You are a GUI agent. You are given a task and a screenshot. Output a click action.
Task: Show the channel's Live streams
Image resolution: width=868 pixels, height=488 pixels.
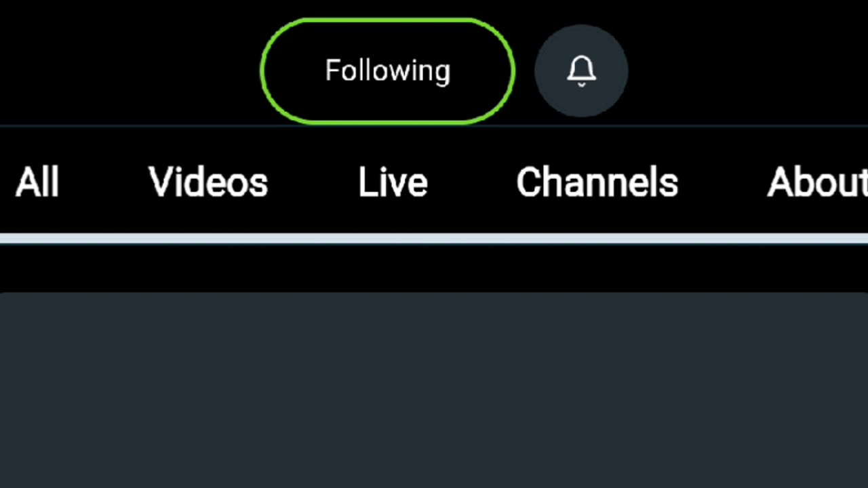point(393,182)
